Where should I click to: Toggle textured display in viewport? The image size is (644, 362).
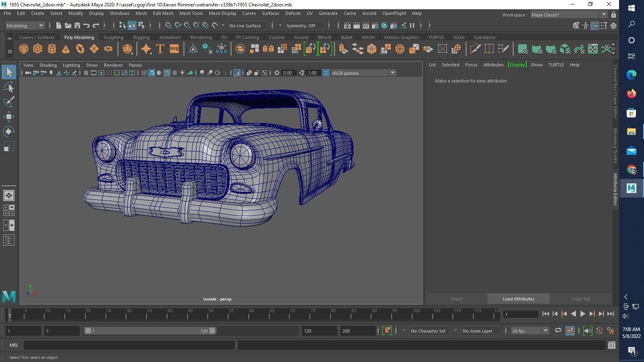pos(175,73)
